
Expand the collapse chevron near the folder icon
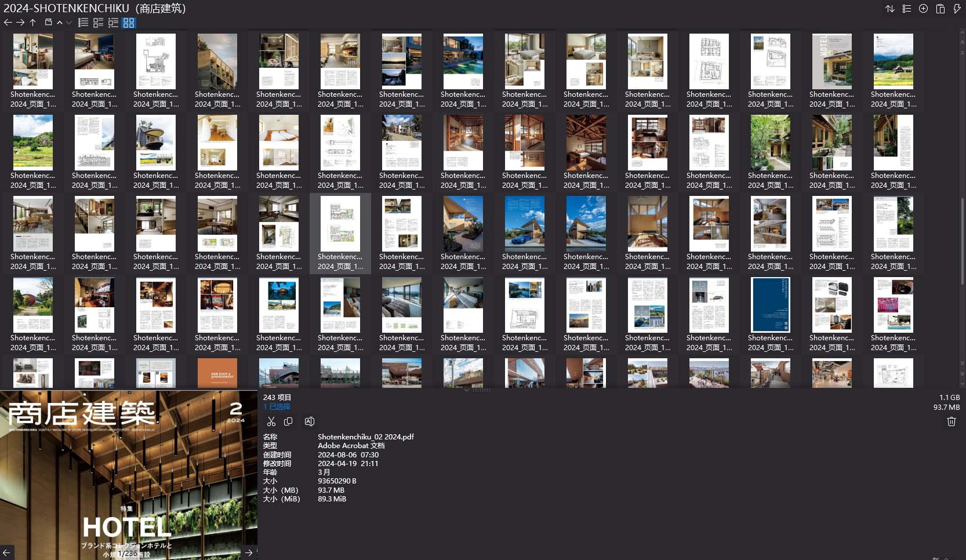click(68, 23)
